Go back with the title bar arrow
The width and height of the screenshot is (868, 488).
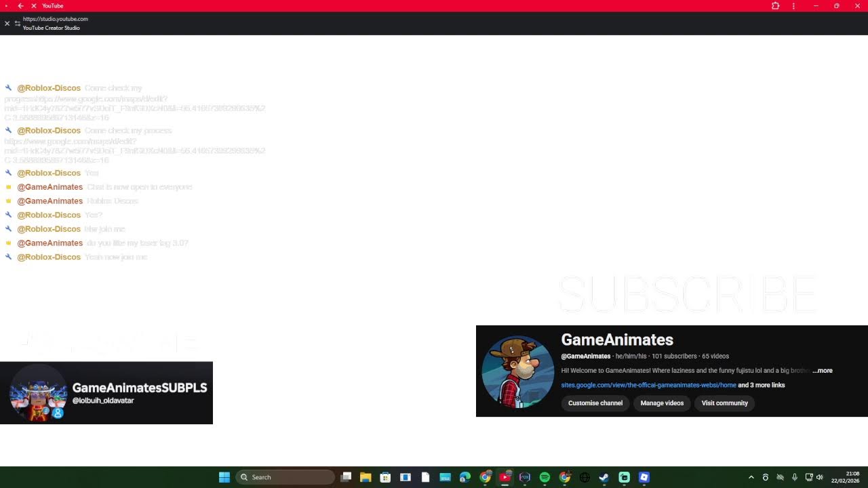point(20,5)
